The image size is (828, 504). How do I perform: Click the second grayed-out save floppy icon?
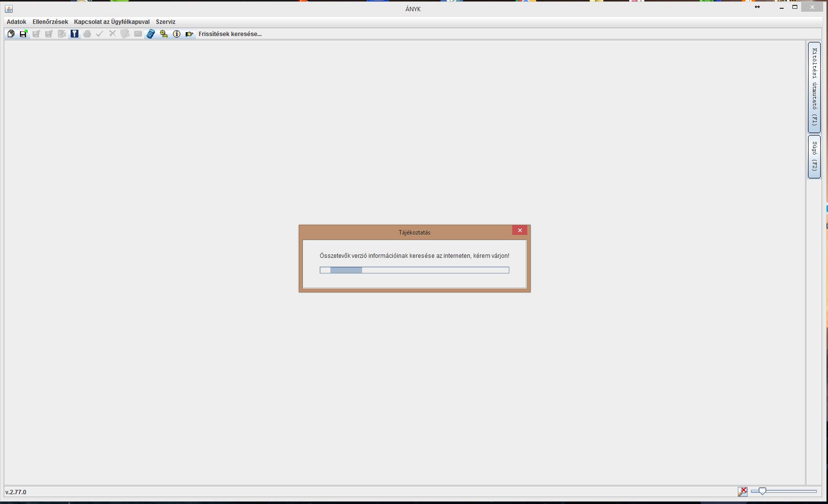(49, 34)
